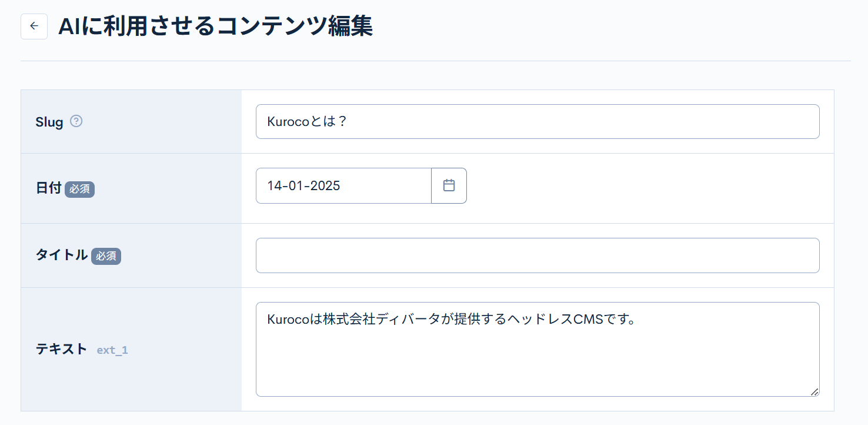Focus the empty タイトル input field
This screenshot has height=425, width=868.
[538, 255]
